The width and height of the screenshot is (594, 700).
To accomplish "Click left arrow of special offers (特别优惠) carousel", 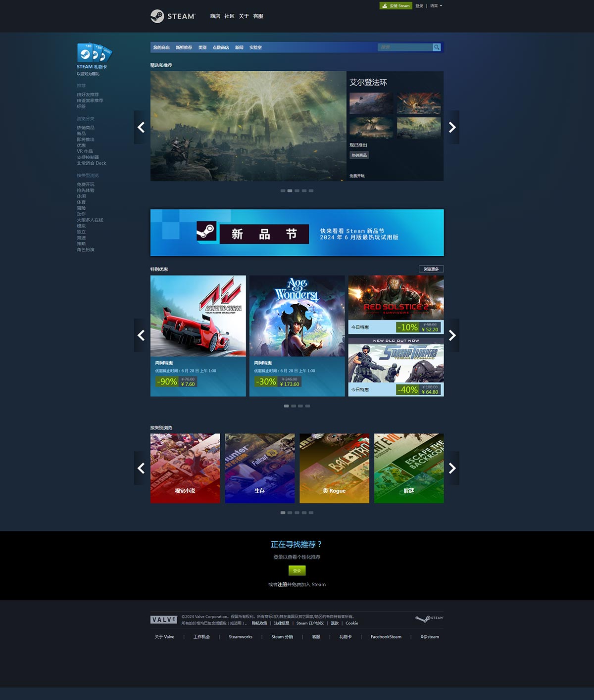I will (x=141, y=335).
